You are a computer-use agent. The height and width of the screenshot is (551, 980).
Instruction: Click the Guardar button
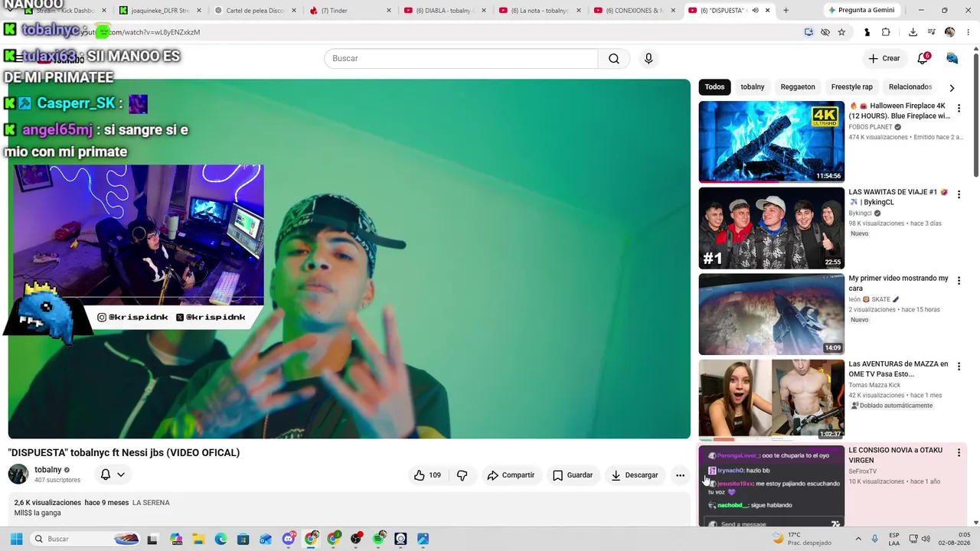(x=573, y=475)
